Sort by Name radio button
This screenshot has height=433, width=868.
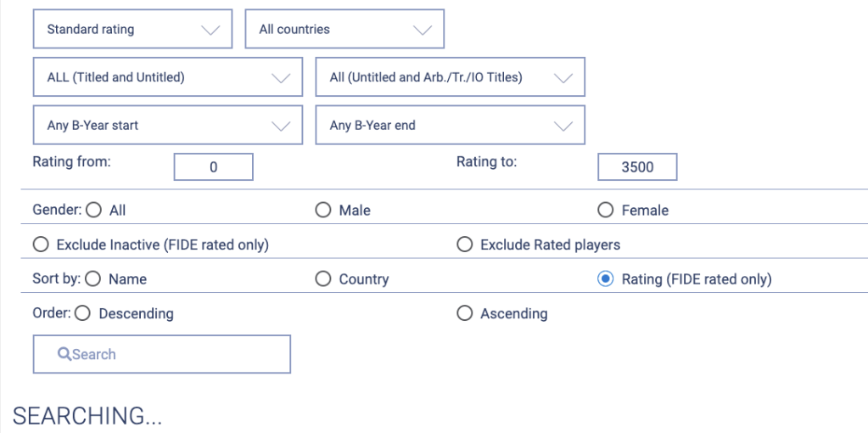pyautogui.click(x=93, y=278)
